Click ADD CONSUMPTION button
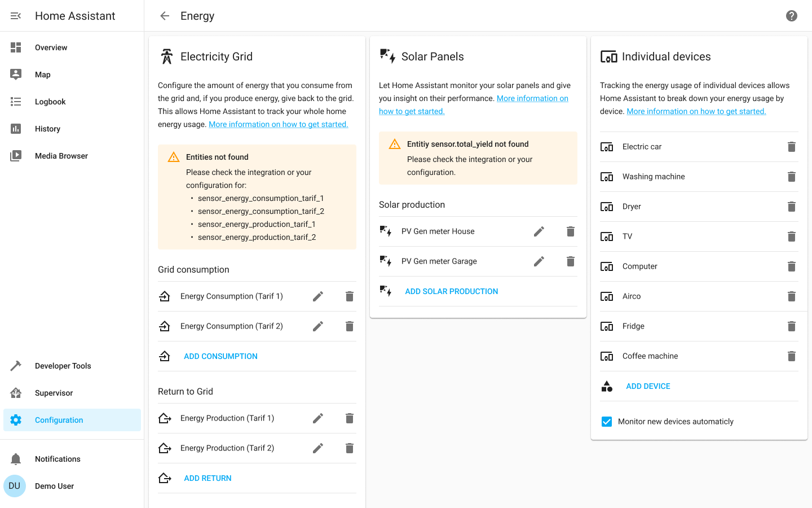 pyautogui.click(x=220, y=356)
